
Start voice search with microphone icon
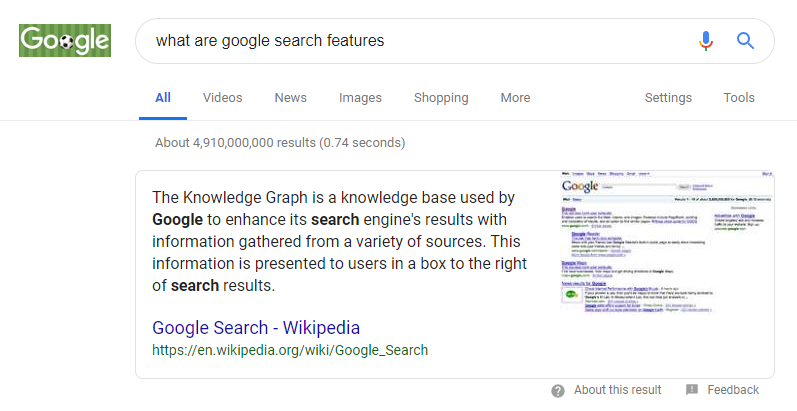click(x=705, y=41)
